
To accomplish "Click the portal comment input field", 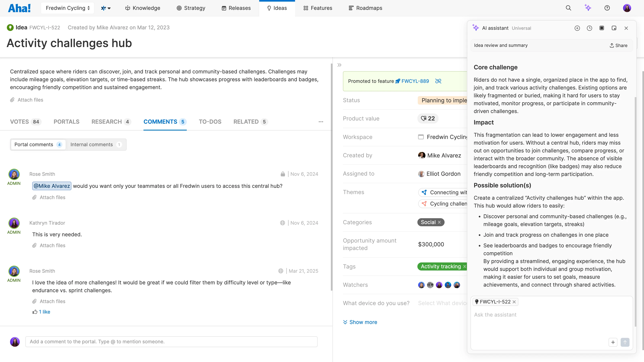I will [x=171, y=341].
